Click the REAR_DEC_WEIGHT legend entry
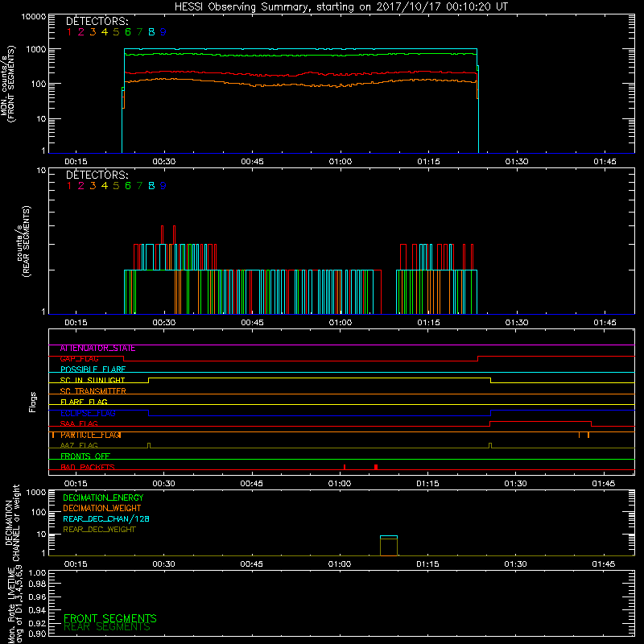The image size is (644, 644). [99, 530]
